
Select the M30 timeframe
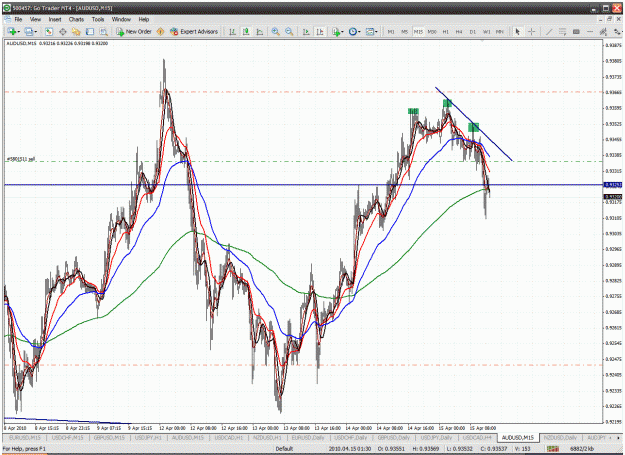coord(432,31)
